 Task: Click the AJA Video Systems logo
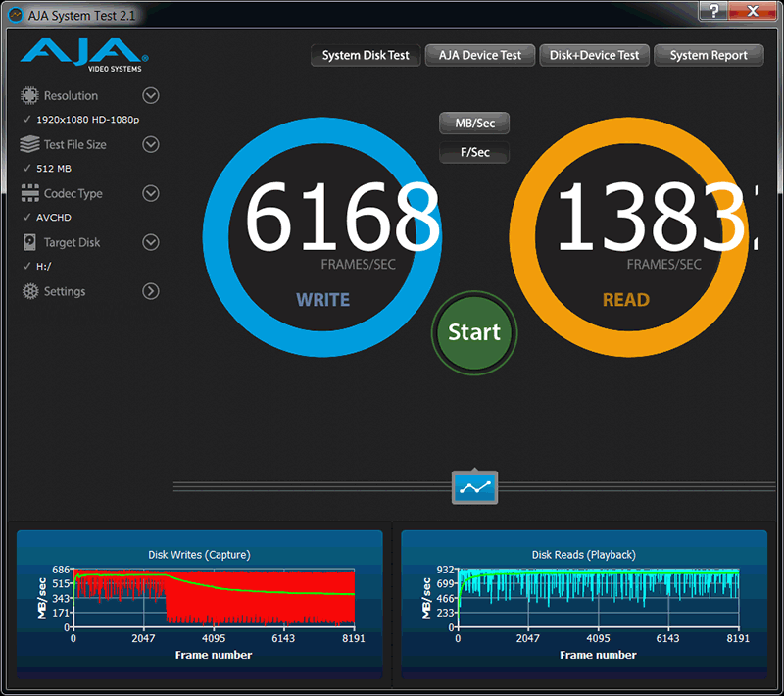pyautogui.click(x=84, y=55)
